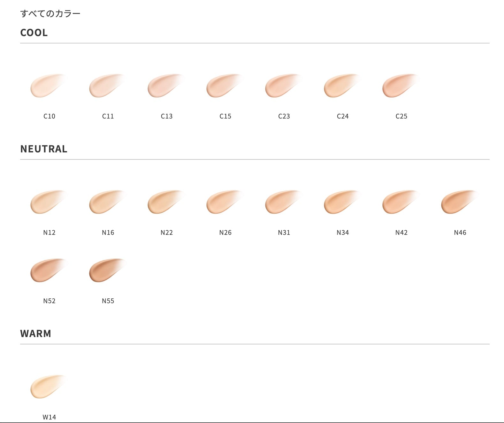Choose the C24 shade swatch
The image size is (504, 423).
point(340,86)
